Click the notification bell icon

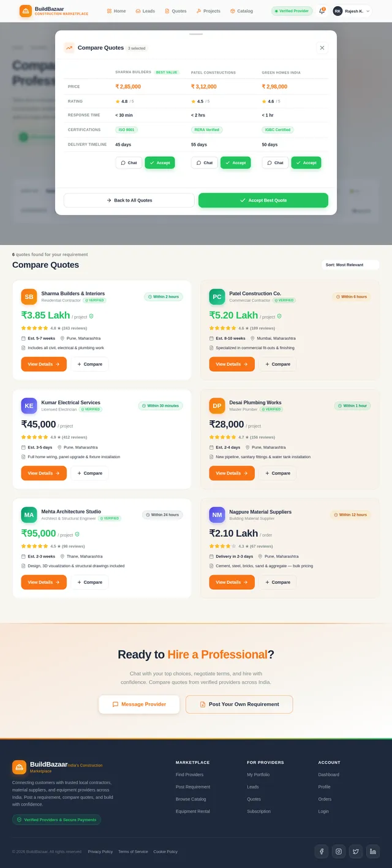(322, 11)
